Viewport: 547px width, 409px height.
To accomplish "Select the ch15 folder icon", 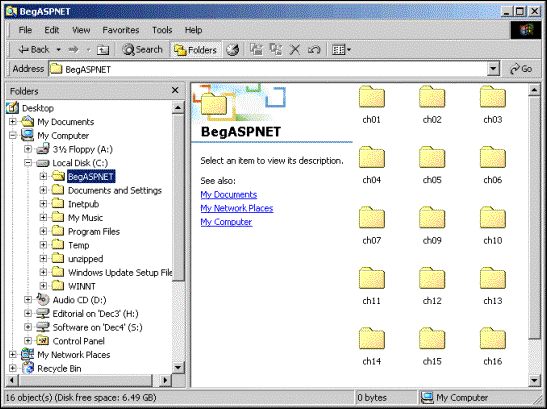I will (x=432, y=339).
